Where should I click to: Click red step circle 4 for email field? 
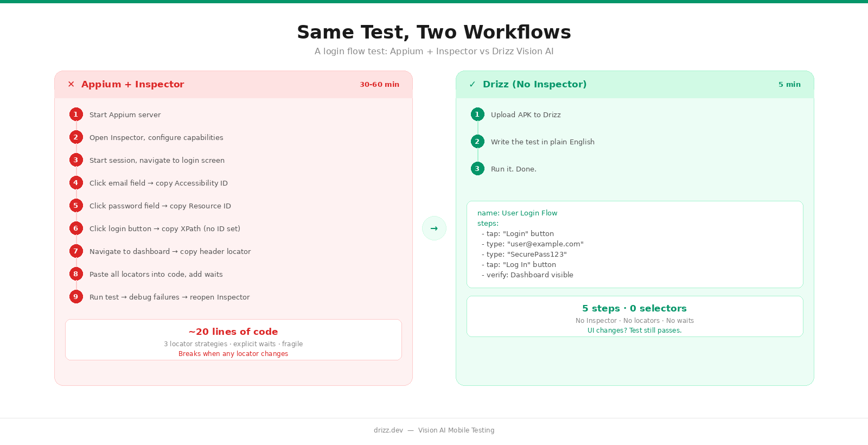point(76,183)
